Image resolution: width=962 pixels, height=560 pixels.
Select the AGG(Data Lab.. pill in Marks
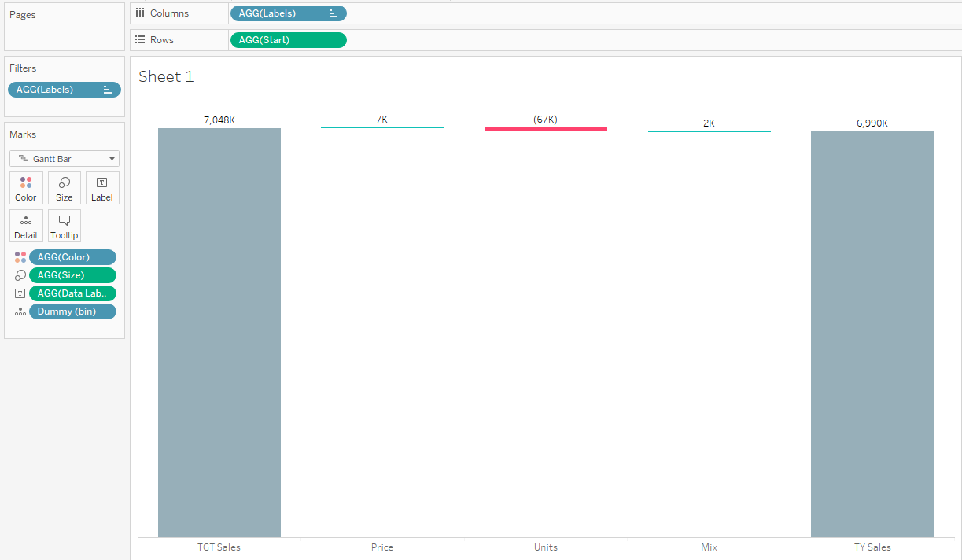[72, 293]
